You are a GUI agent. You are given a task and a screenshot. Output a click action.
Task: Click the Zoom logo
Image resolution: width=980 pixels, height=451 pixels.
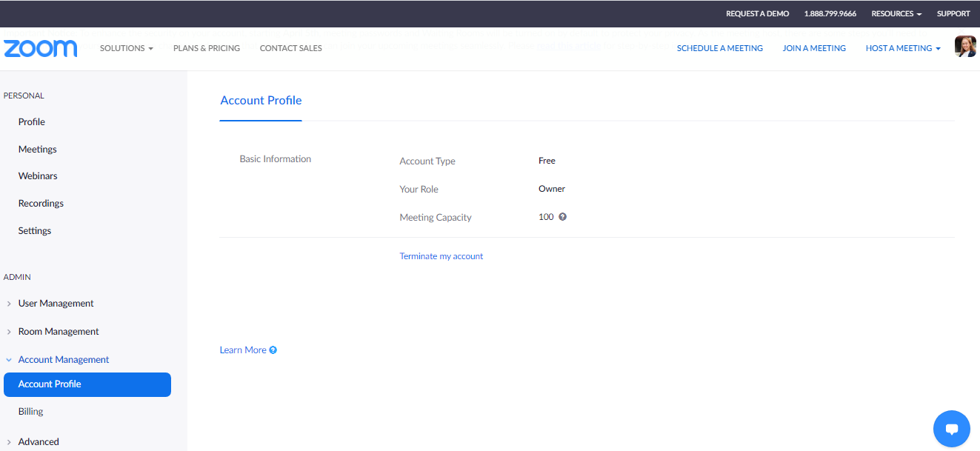pos(41,48)
